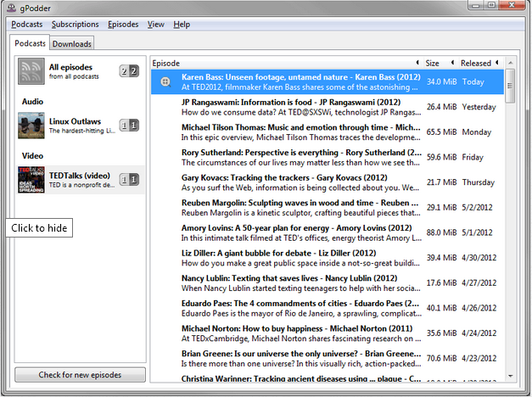Click the Audio section heading

(x=32, y=102)
